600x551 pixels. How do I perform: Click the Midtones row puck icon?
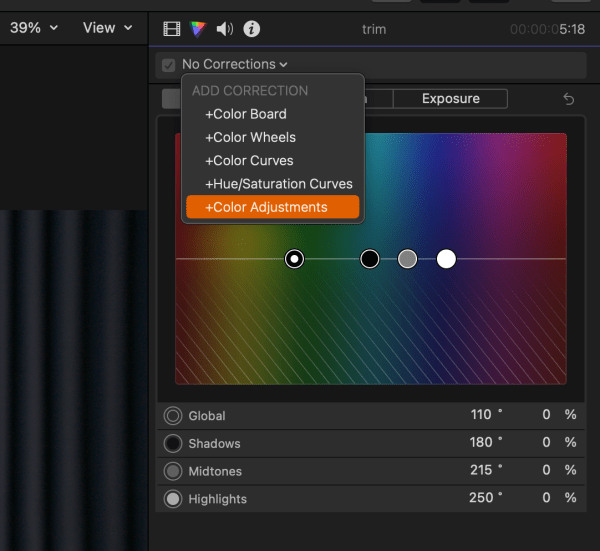(172, 471)
